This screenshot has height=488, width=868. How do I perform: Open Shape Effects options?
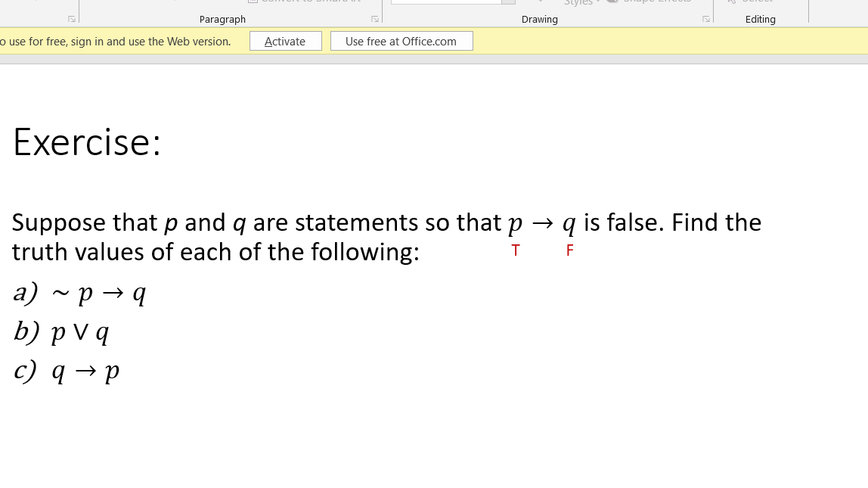coord(656,2)
